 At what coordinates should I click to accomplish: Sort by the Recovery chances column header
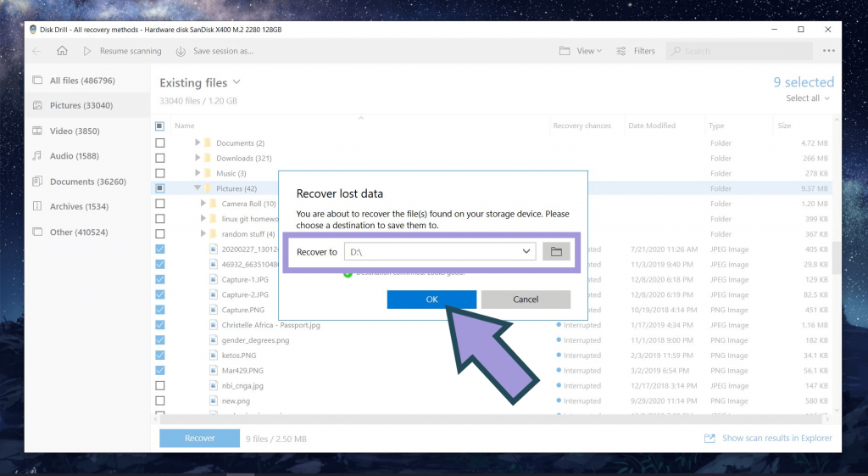point(581,126)
